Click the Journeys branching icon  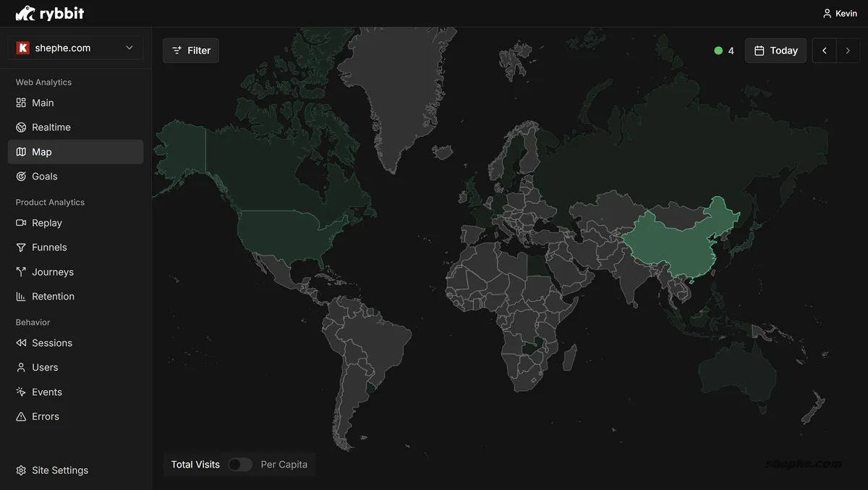tap(21, 272)
